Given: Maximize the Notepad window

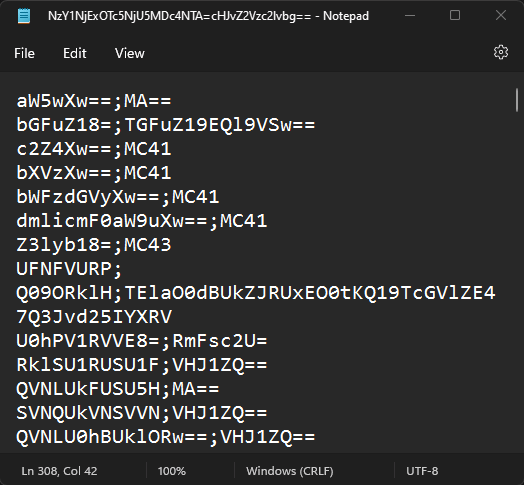Looking at the screenshot, I should pyautogui.click(x=455, y=15).
